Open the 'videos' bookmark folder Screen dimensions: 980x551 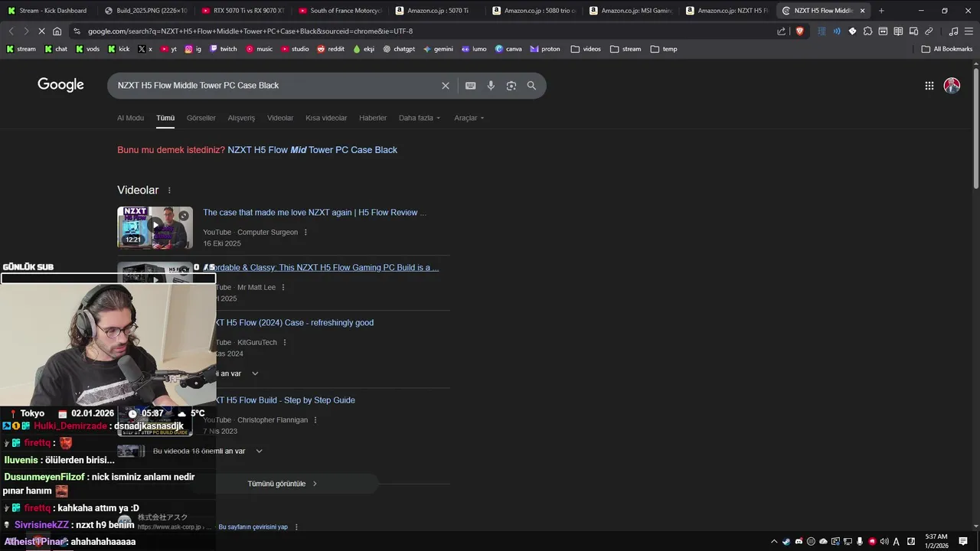(586, 49)
